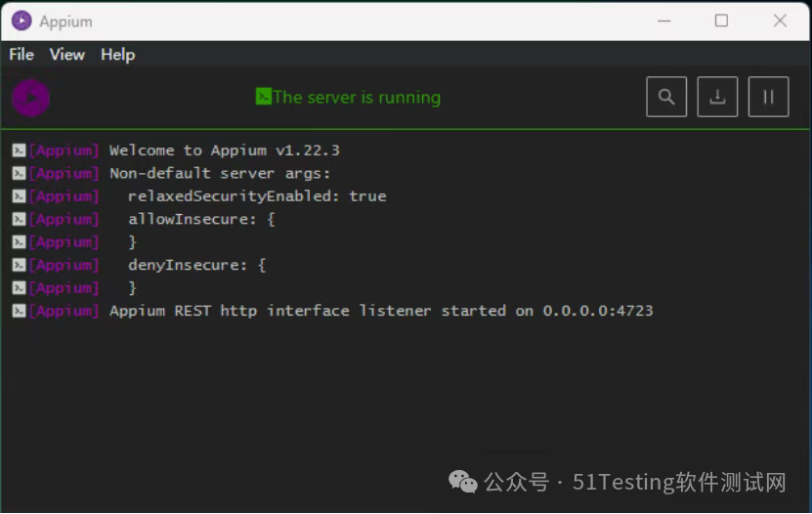Minimize the Appium window
Viewport: 812px width, 514px height.
click(x=663, y=21)
